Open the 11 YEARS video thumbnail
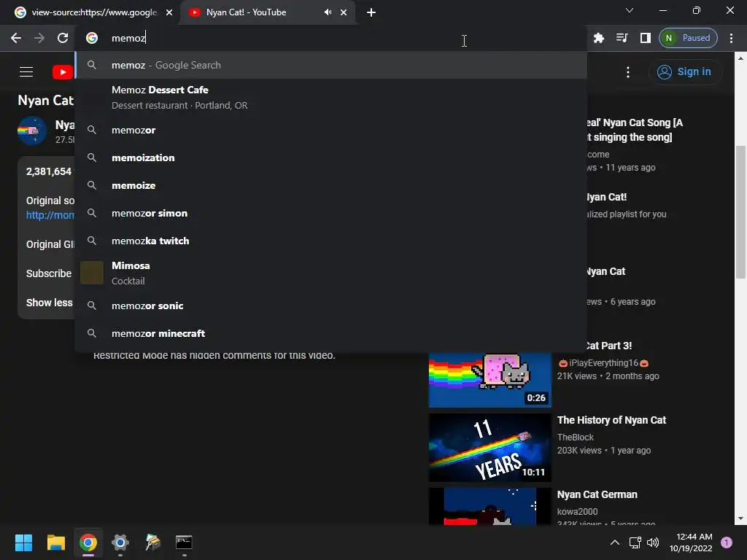The width and height of the screenshot is (747, 560). 489,448
